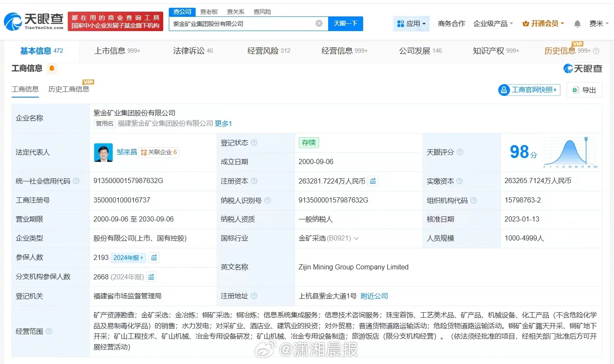
Task: Select the 登记机关 value 福建省市场监督管理局
Action: click(x=127, y=296)
